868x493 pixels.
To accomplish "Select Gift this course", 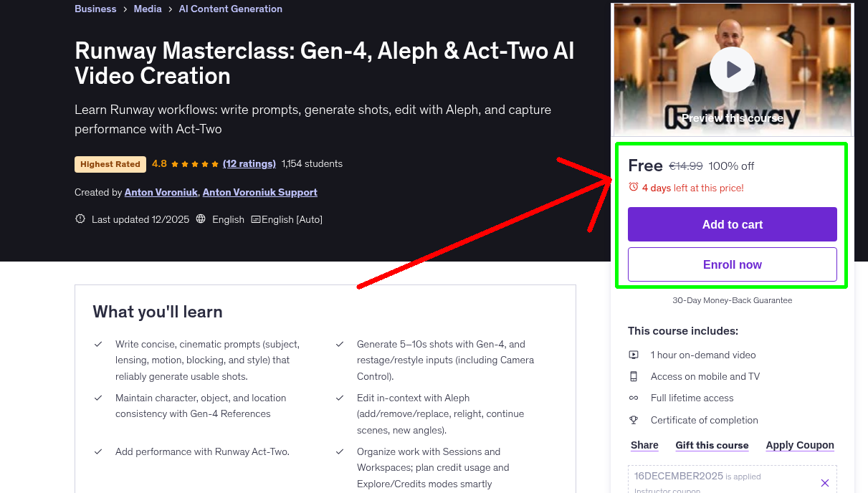I will 712,445.
